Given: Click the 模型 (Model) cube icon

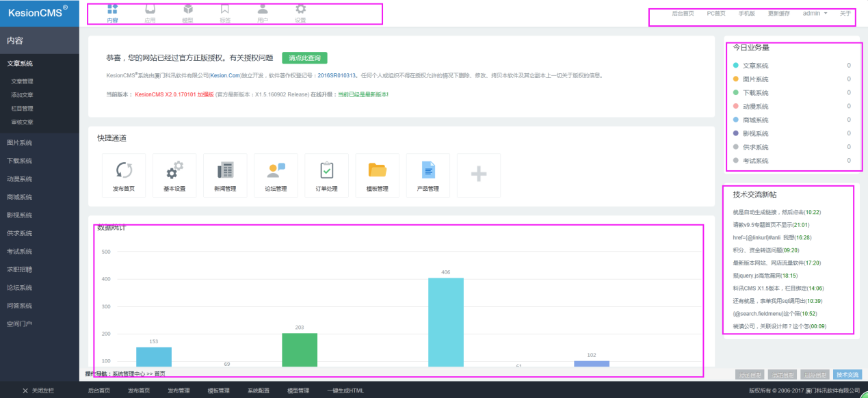Looking at the screenshot, I should coord(188,12).
